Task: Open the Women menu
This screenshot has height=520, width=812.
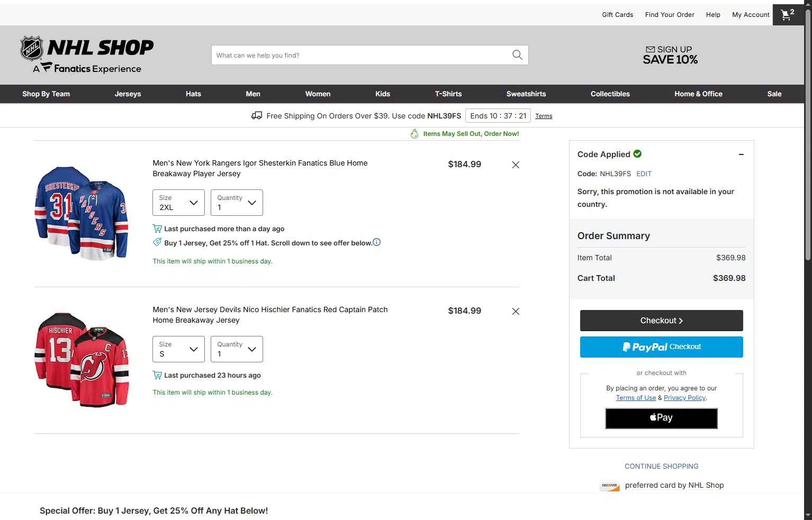Action: click(318, 94)
